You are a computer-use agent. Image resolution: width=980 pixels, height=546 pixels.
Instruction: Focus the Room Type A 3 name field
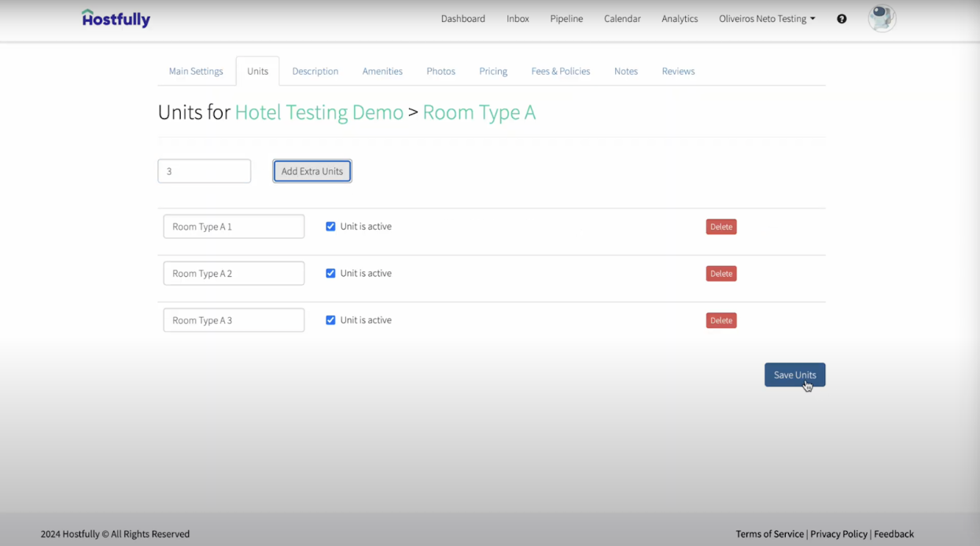pyautogui.click(x=234, y=320)
